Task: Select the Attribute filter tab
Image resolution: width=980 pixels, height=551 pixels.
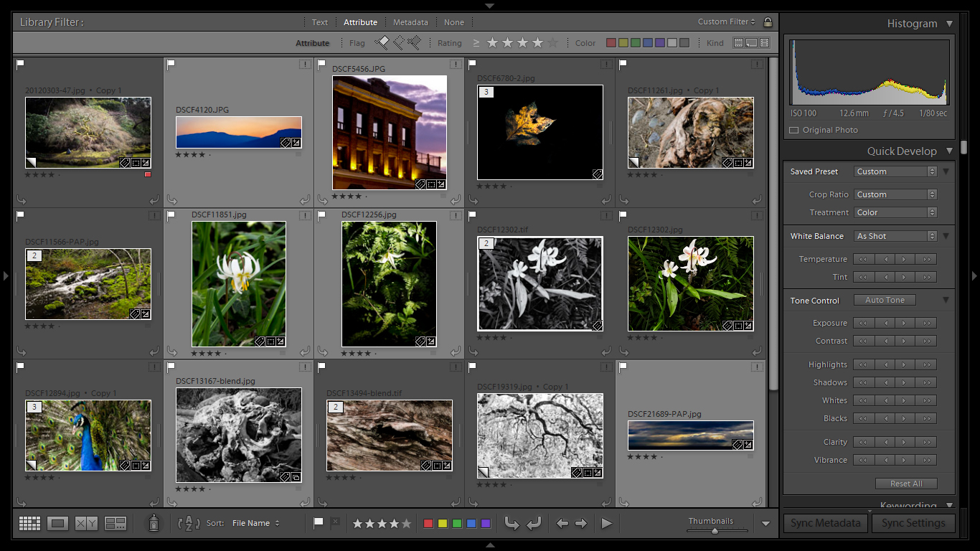Action: click(360, 22)
